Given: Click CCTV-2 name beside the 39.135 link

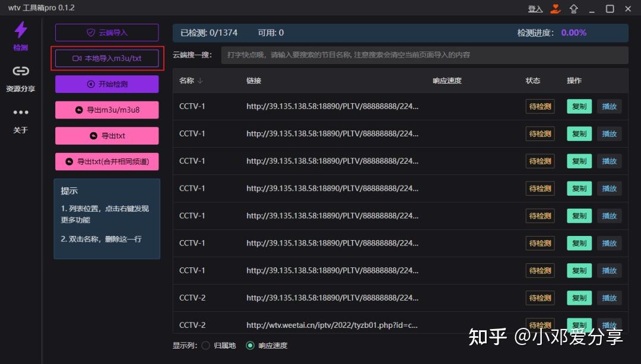Looking at the screenshot, I should pyautogui.click(x=192, y=298).
